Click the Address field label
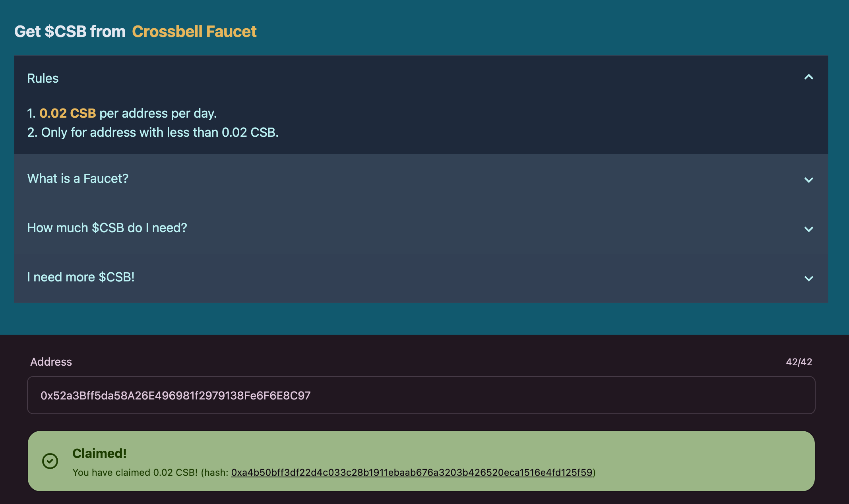 pyautogui.click(x=51, y=362)
